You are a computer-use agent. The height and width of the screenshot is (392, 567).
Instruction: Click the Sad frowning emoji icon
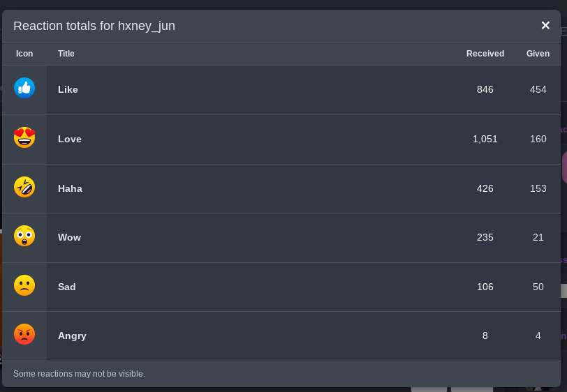(24, 285)
